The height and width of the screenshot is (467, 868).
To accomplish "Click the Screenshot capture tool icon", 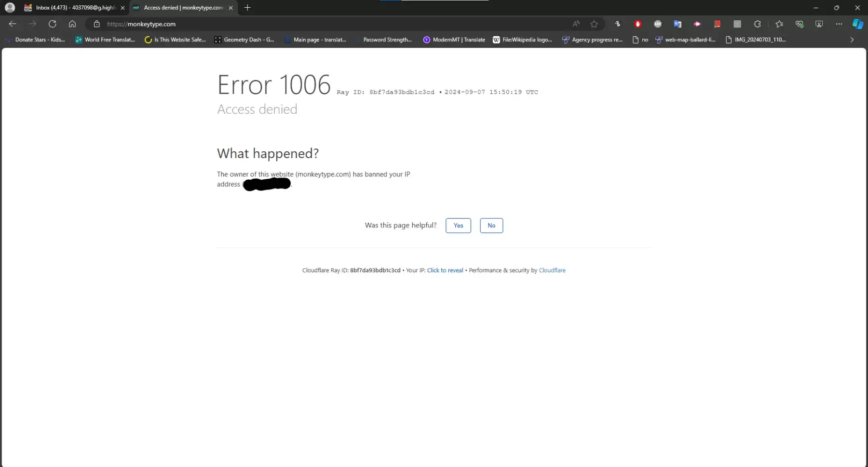I will click(x=819, y=24).
